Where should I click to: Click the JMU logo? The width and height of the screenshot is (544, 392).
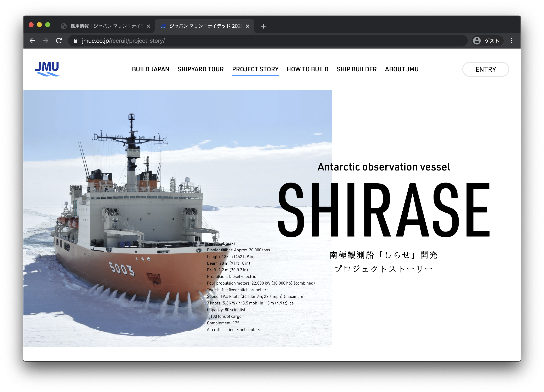coord(47,69)
